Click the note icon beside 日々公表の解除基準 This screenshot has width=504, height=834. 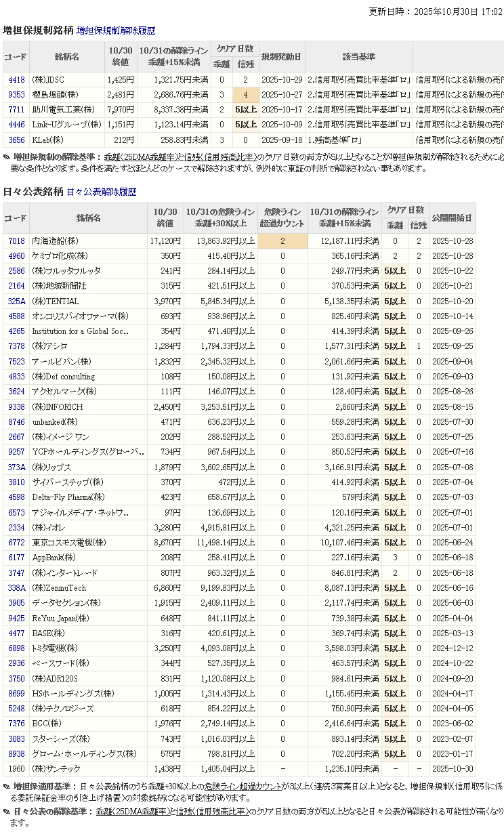point(7,812)
